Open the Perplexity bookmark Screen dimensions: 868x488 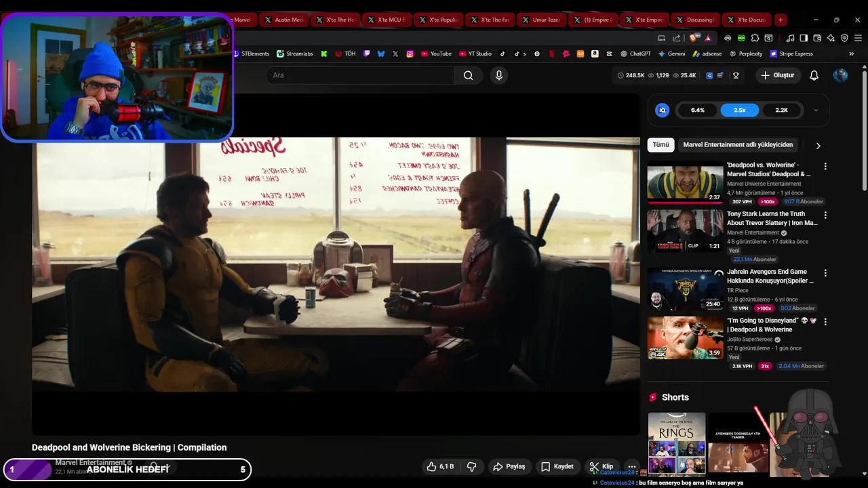[x=746, y=54]
